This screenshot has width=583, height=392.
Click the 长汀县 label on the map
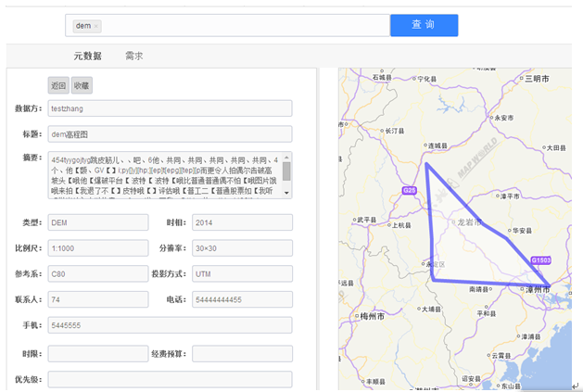(x=395, y=131)
